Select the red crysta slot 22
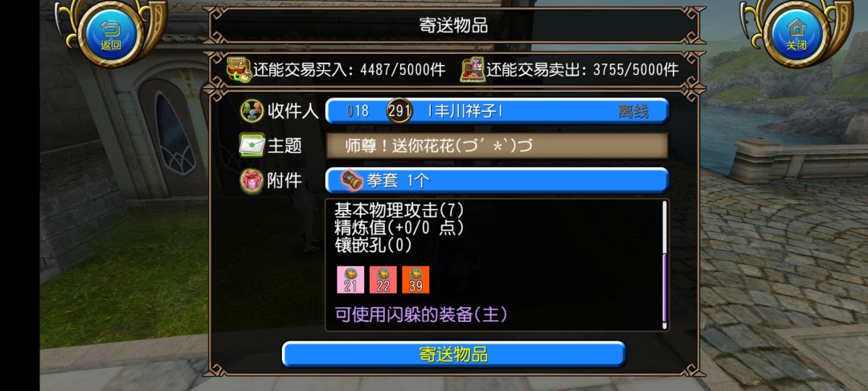Viewport: 868px width, 391px height. 383,280
